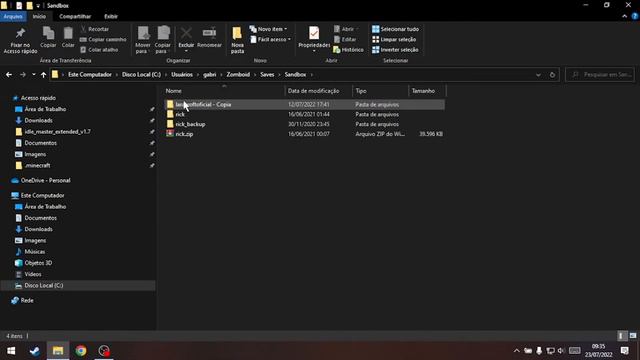Open Downloads under Acesso rápido
This screenshot has height=360, width=640.
pos(38,120)
